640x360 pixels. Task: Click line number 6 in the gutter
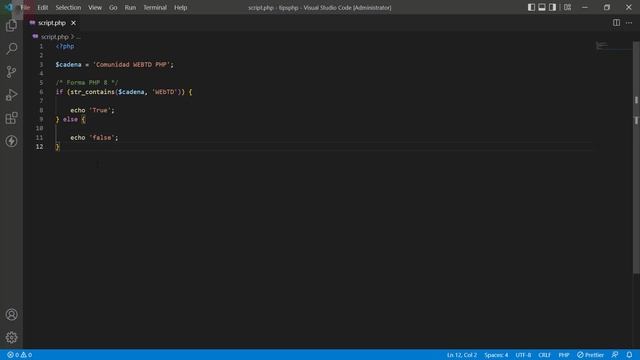(41, 92)
